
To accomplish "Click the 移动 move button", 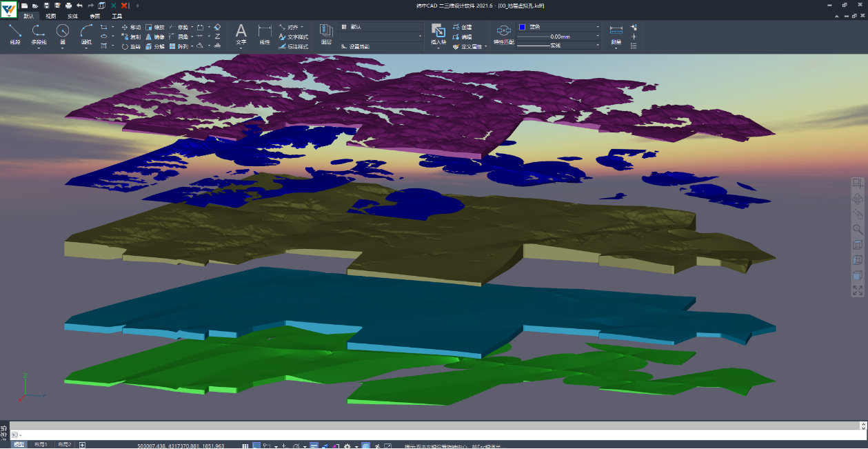I will click(x=131, y=27).
